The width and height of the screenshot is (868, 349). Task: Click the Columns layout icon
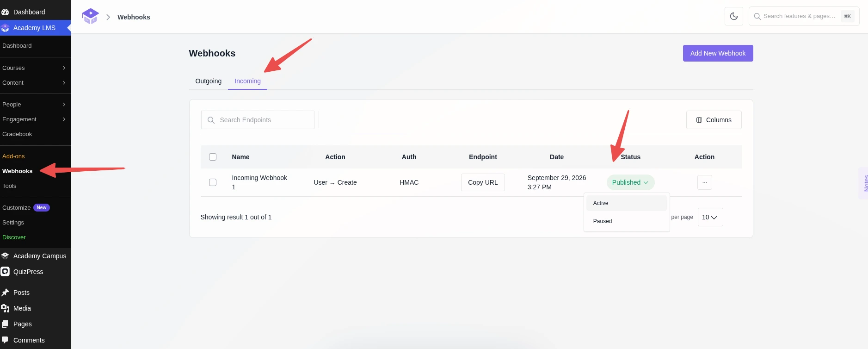click(x=699, y=120)
